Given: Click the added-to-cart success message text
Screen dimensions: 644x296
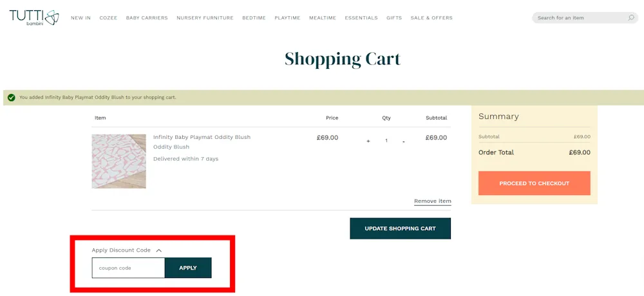Looking at the screenshot, I should click(98, 98).
